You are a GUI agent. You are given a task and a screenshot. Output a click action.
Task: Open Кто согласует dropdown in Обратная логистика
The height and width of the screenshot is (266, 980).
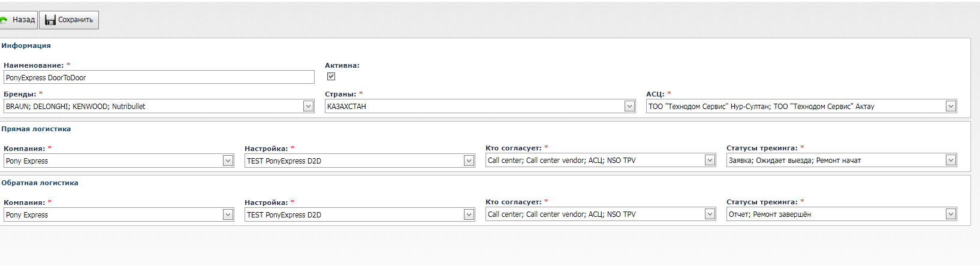[710, 214]
